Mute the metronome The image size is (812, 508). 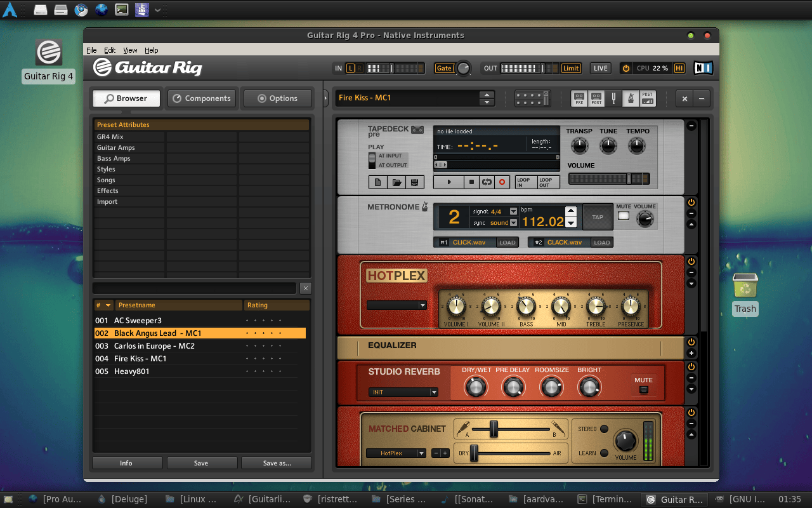click(624, 216)
